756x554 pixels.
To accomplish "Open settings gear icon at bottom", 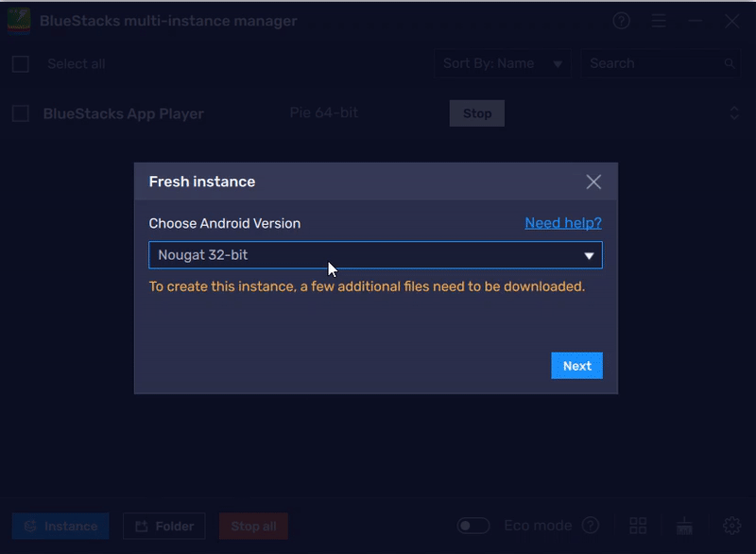I will [731, 526].
